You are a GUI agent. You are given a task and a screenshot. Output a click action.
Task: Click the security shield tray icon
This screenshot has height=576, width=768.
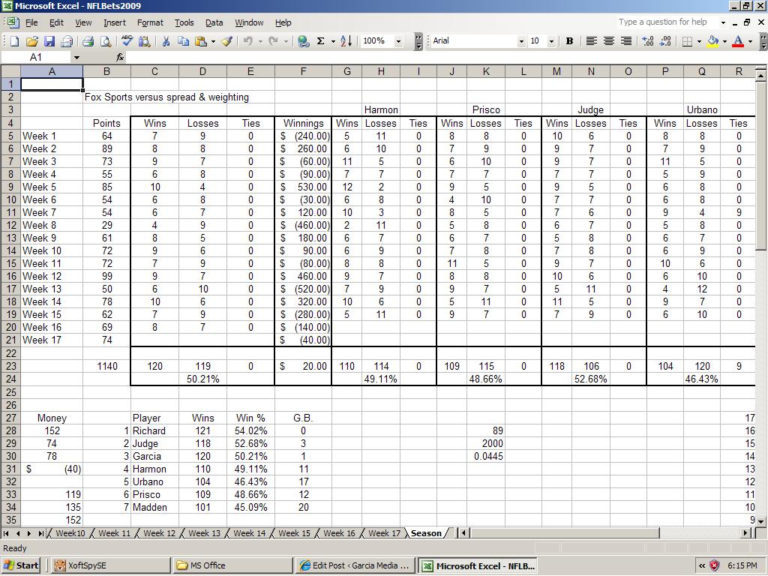[x=715, y=566]
